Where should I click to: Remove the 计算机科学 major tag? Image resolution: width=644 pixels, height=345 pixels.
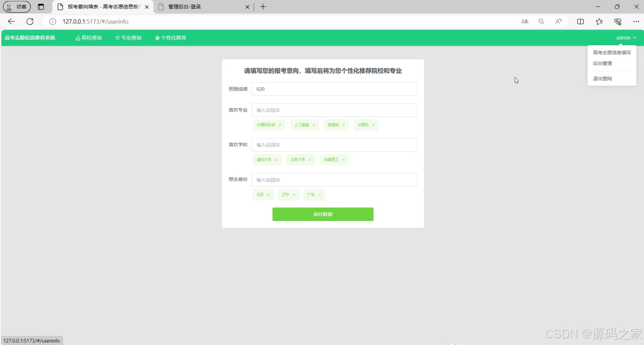280,125
